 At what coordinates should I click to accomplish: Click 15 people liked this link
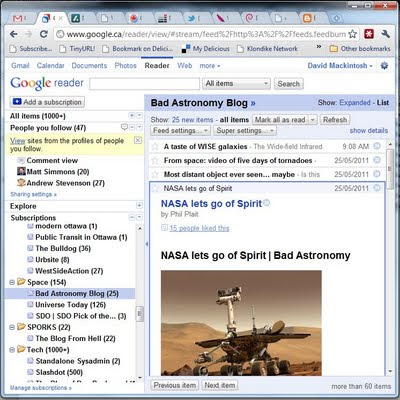[199, 228]
